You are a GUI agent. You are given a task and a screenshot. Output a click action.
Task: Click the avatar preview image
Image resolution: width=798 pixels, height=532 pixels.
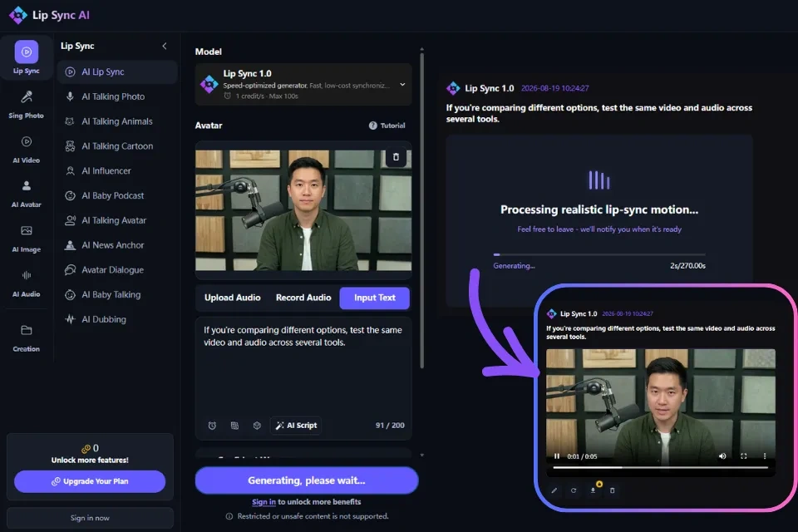(x=303, y=210)
